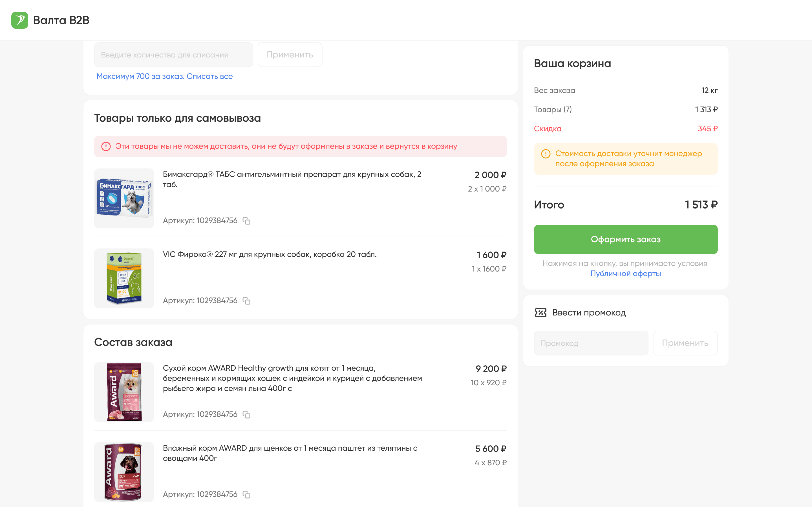Image resolution: width=812 pixels, height=507 pixels.
Task: Focus the Промокод input field
Action: (591, 343)
